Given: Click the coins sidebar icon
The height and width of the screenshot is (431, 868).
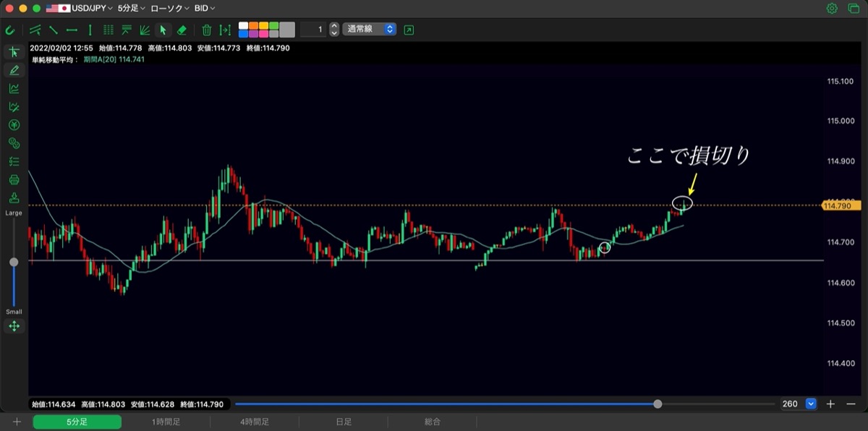Looking at the screenshot, I should pyautogui.click(x=14, y=143).
